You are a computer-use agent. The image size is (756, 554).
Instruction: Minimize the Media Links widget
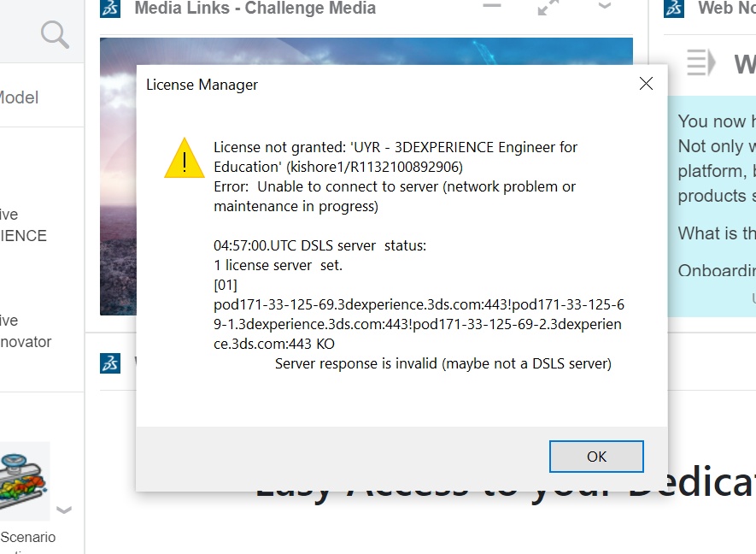(x=491, y=7)
